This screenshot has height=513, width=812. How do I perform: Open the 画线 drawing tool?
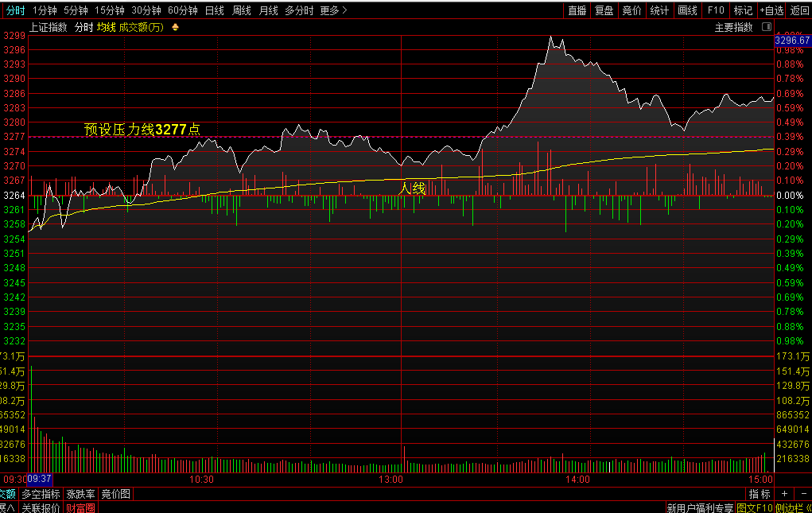tap(686, 10)
